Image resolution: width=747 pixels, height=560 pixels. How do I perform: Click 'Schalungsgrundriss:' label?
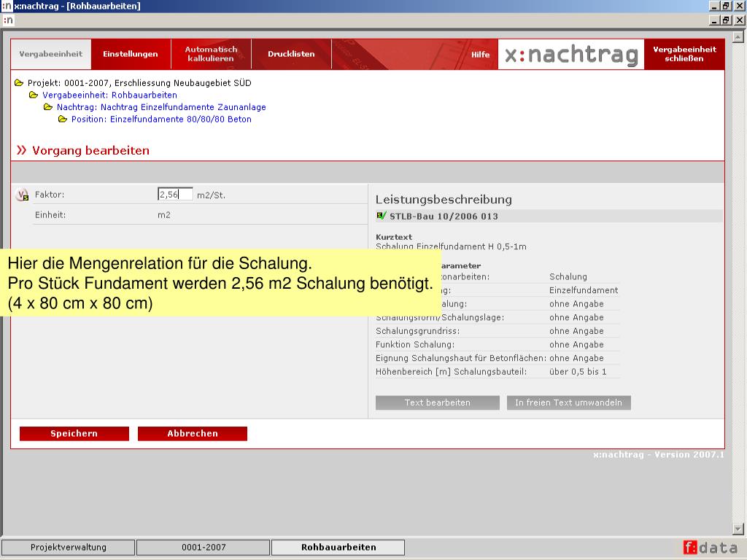click(x=417, y=331)
